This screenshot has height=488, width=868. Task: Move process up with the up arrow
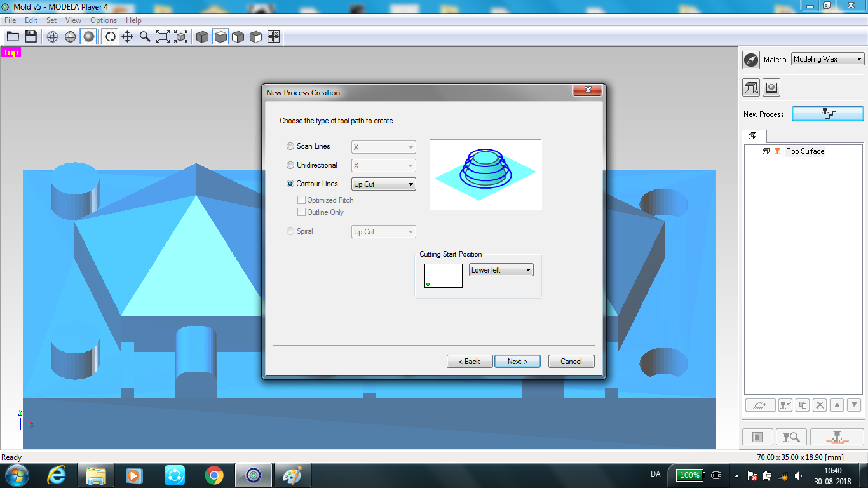pyautogui.click(x=837, y=405)
